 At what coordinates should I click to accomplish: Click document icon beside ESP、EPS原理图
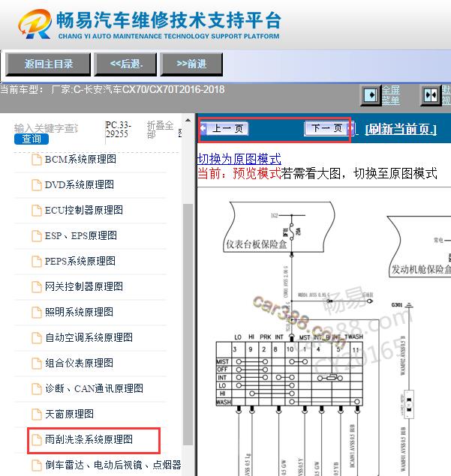pyautogui.click(x=37, y=236)
